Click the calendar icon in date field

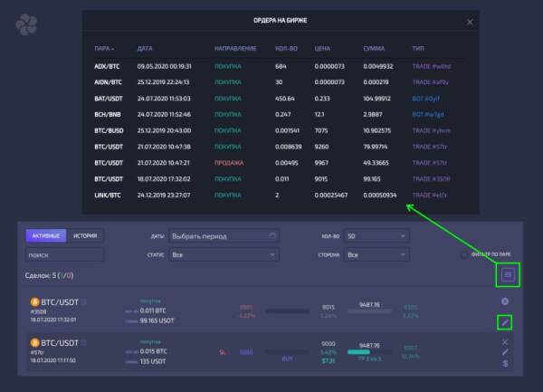point(272,236)
